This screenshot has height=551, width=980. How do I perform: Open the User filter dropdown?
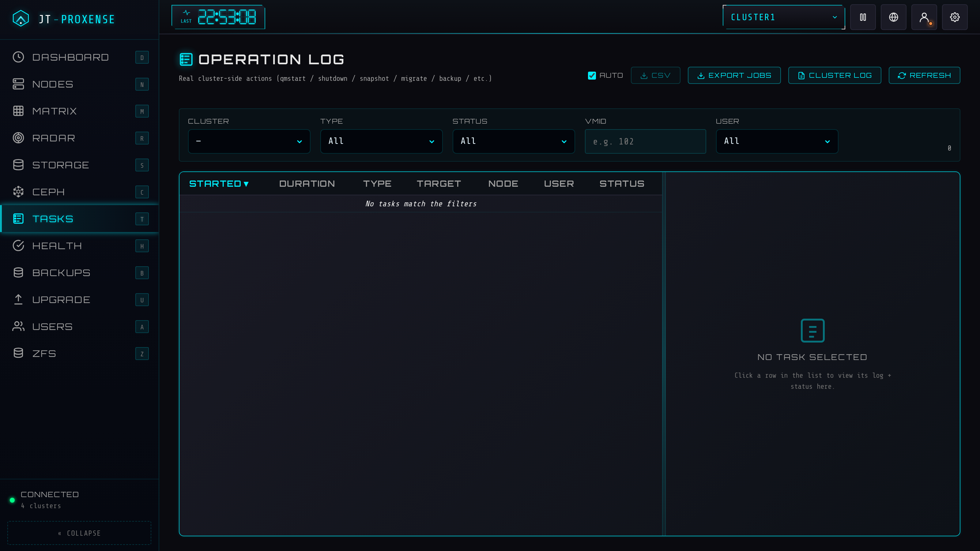[x=777, y=141]
